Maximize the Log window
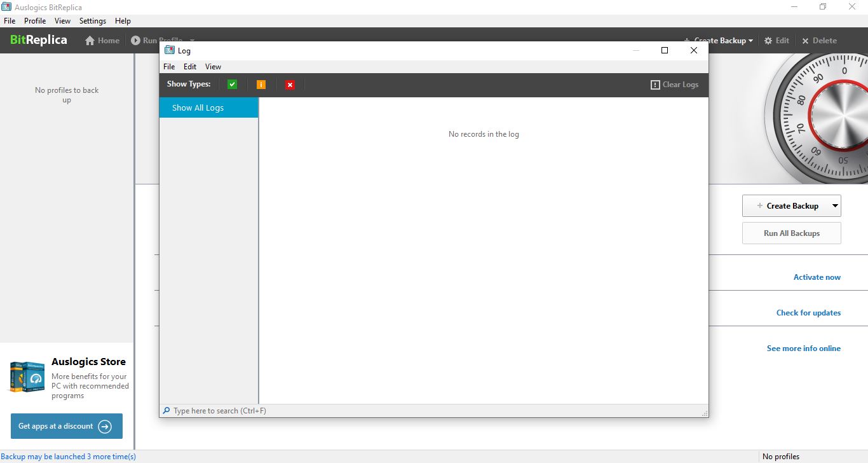868x463 pixels. pos(665,50)
